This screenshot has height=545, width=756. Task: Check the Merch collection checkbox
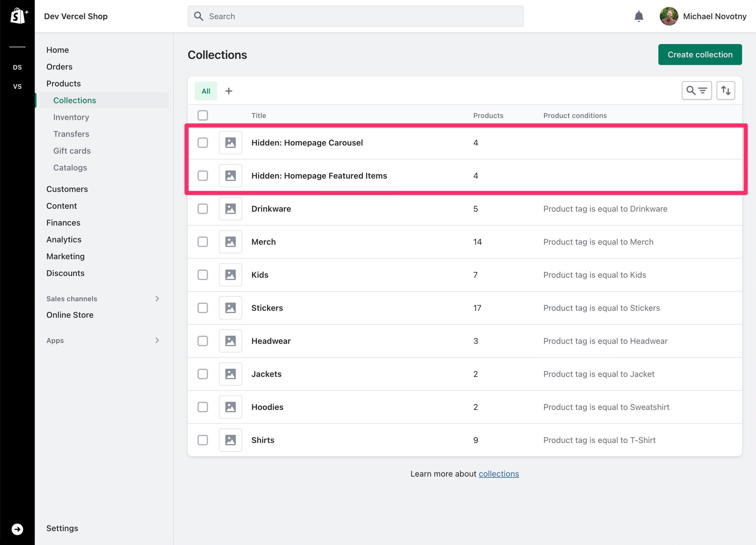tap(203, 242)
